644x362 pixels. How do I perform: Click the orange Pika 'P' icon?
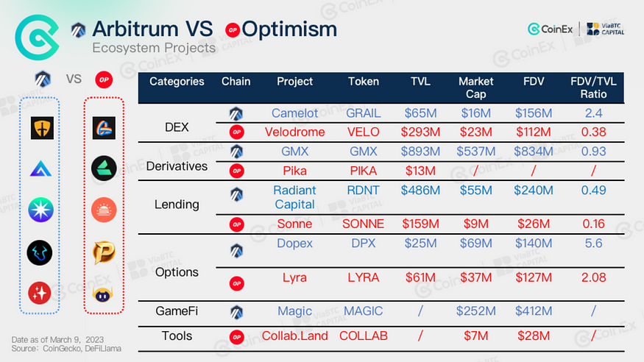(104, 252)
